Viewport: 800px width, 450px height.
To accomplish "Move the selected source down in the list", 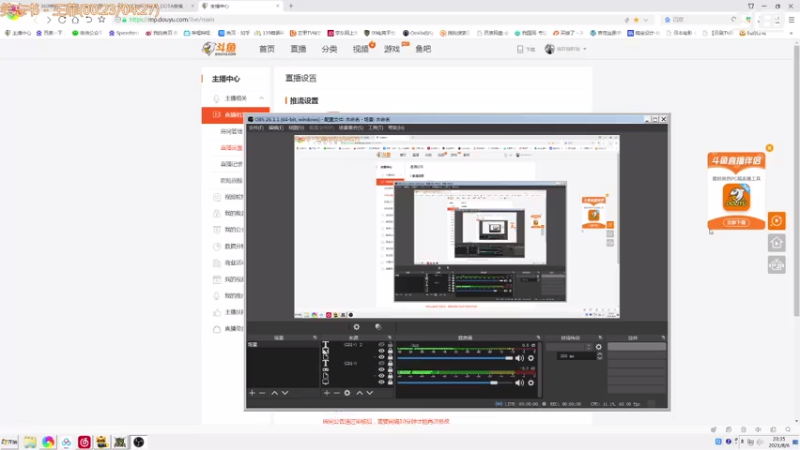I will pos(370,393).
